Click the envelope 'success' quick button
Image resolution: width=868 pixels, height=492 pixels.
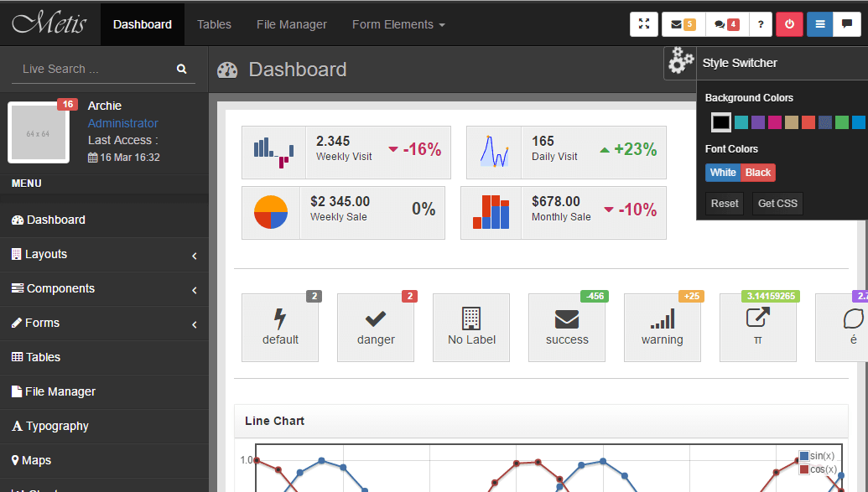(567, 327)
